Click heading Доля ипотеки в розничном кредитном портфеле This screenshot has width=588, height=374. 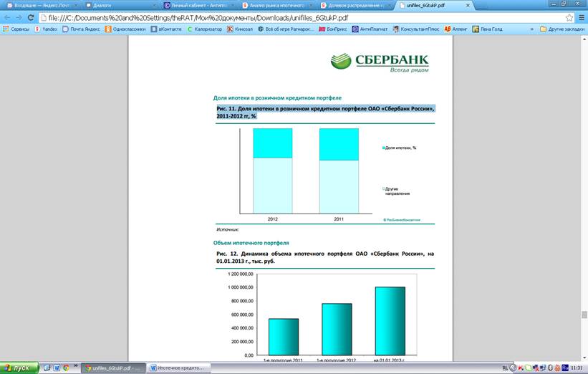coord(277,97)
